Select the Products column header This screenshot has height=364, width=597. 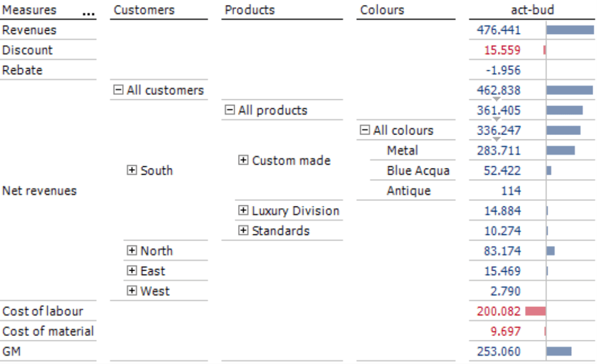250,10
